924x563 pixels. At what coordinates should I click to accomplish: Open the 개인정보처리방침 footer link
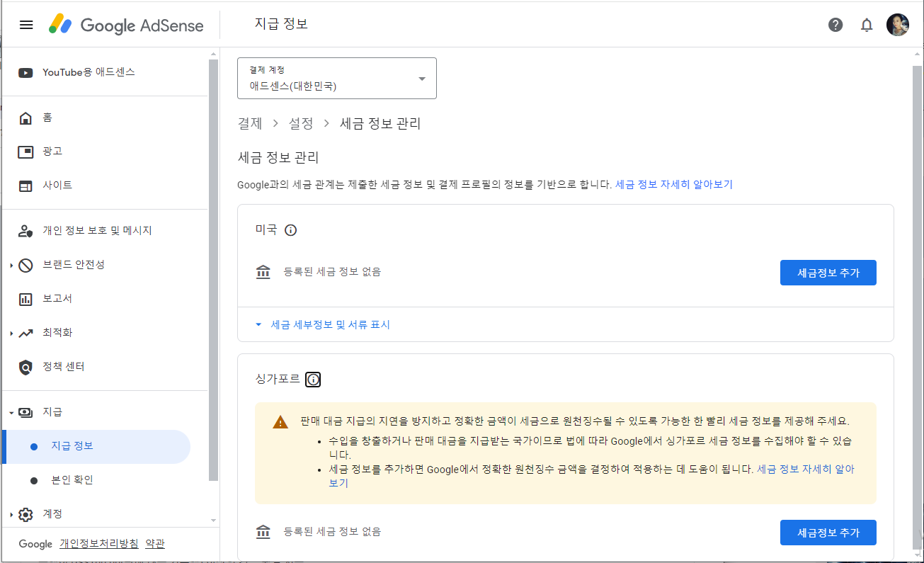pyautogui.click(x=99, y=544)
